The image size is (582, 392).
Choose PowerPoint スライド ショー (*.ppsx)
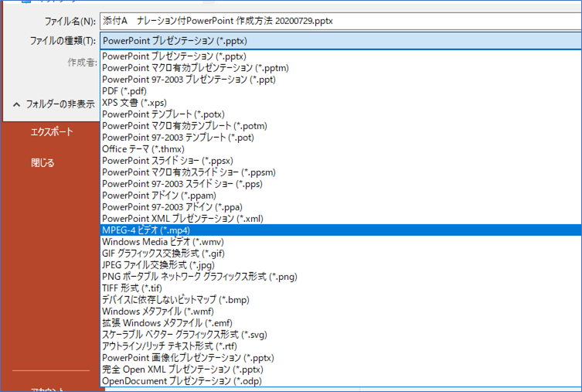point(341,161)
